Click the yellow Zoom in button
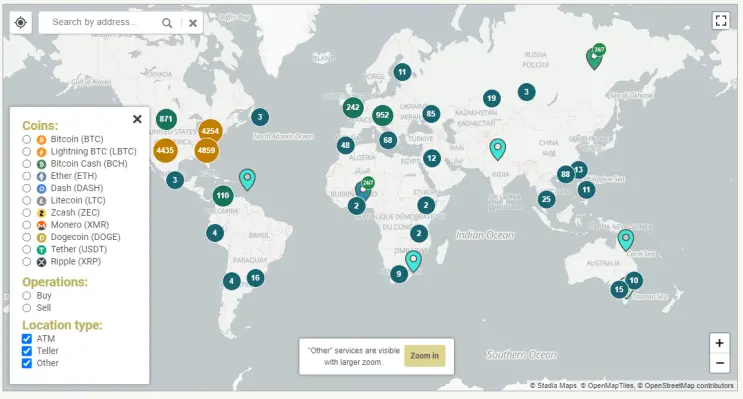743x399 pixels. coord(425,356)
